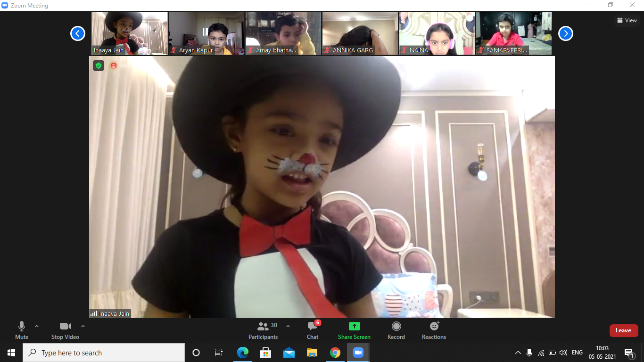Expand the arrow next to Participants
Image resolution: width=644 pixels, height=362 pixels.
click(x=288, y=326)
